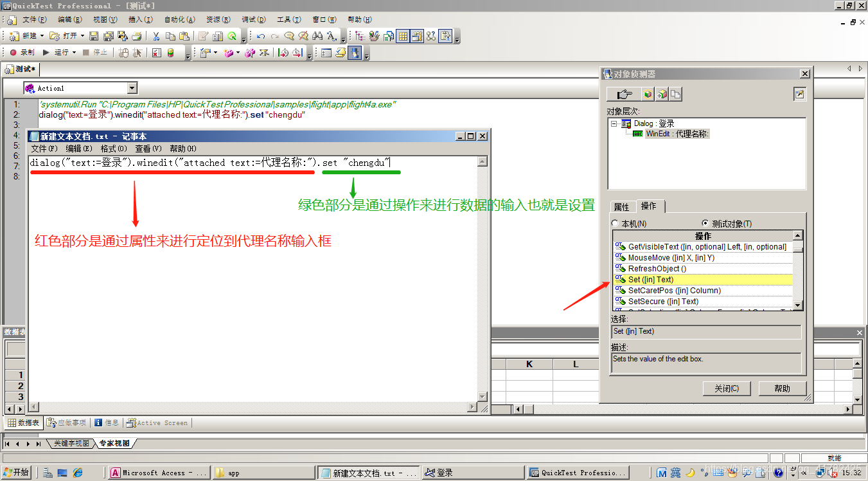The height and width of the screenshot is (481, 868).
Task: Select the RefreshObject () row
Action: [703, 269]
